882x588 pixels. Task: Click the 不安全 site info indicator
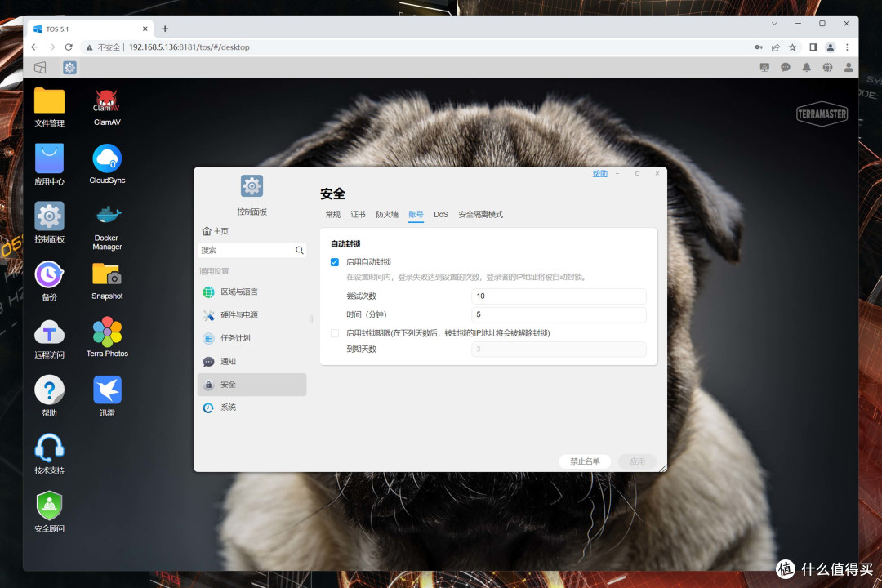pyautogui.click(x=103, y=47)
